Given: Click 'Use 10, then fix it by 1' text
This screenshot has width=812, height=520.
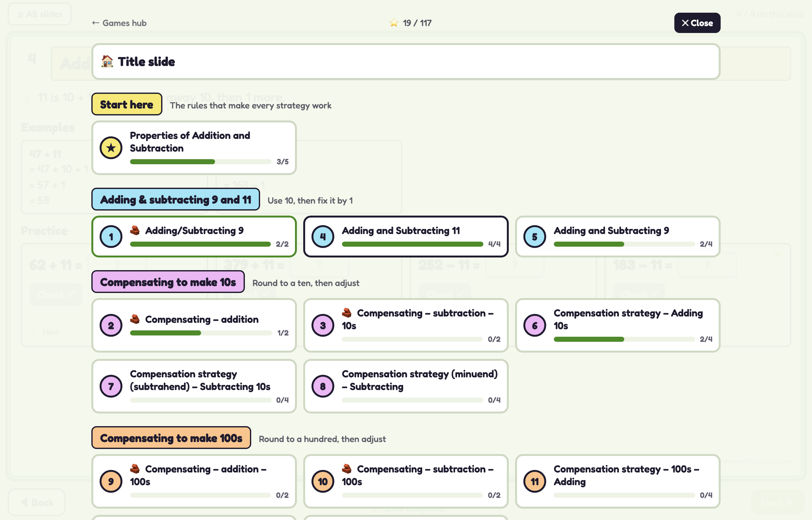Looking at the screenshot, I should pos(310,201).
